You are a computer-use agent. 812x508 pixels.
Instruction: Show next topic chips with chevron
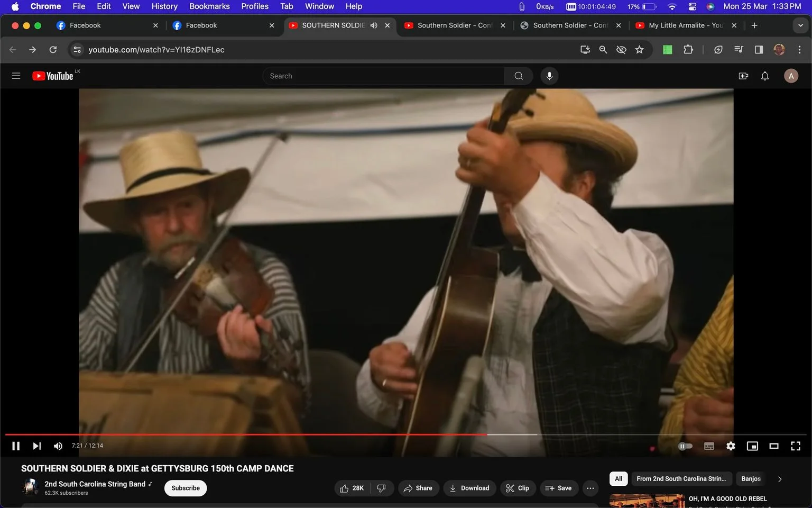click(x=779, y=479)
